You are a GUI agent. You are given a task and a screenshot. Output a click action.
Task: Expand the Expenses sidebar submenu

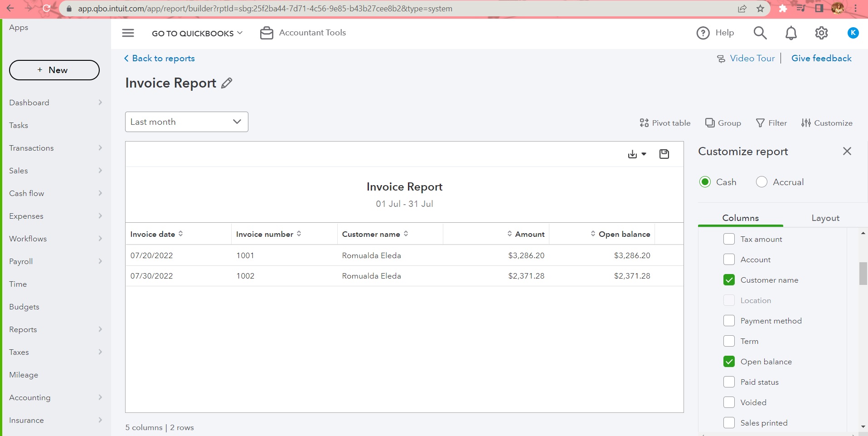click(x=100, y=216)
